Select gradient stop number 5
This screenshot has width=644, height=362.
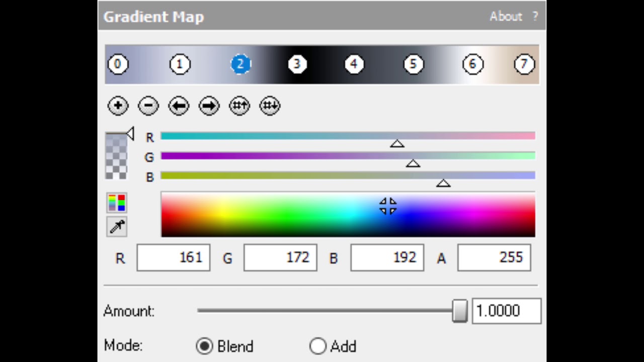(x=413, y=64)
